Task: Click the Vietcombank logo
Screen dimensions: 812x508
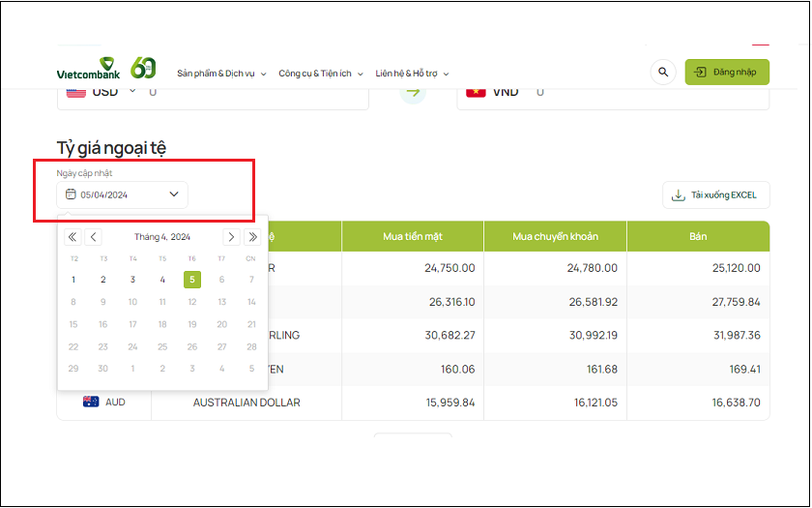Action: 87,70
